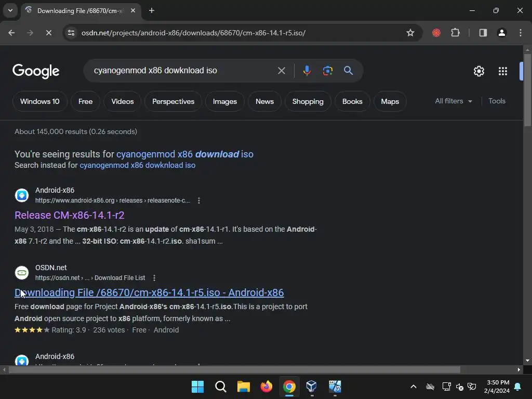Apply the Free filter chip

coord(86,101)
